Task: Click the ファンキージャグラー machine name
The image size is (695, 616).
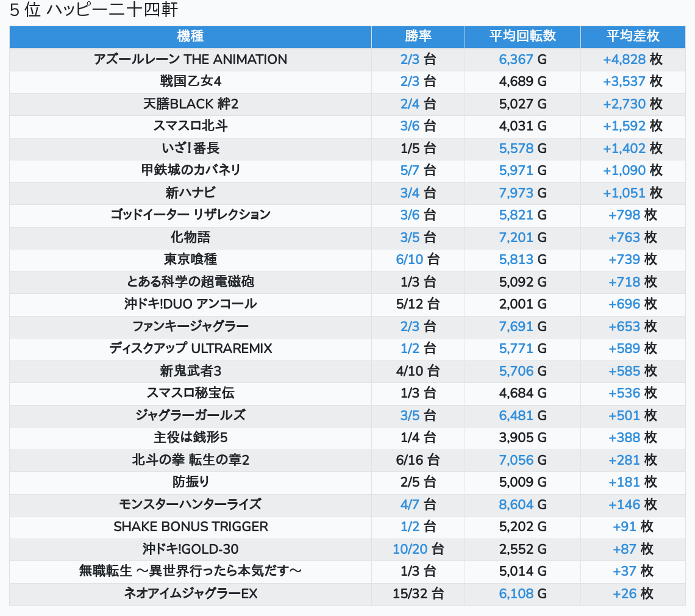Action: [190, 327]
